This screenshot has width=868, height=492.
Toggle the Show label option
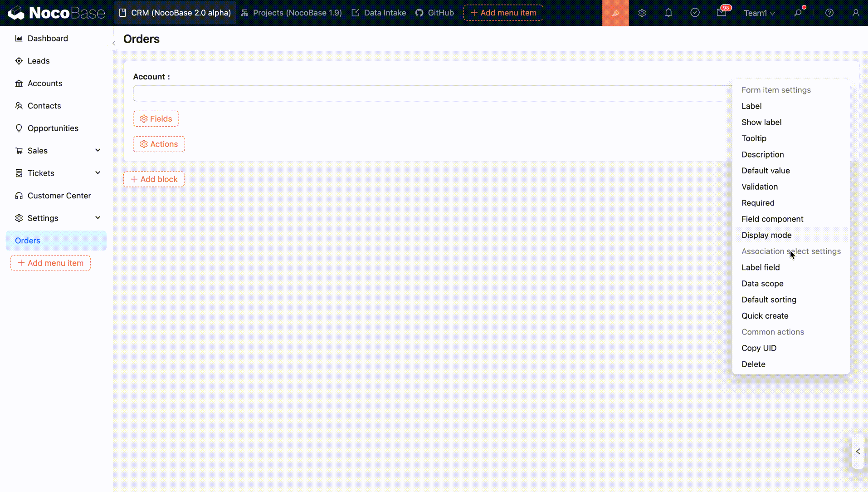point(761,122)
